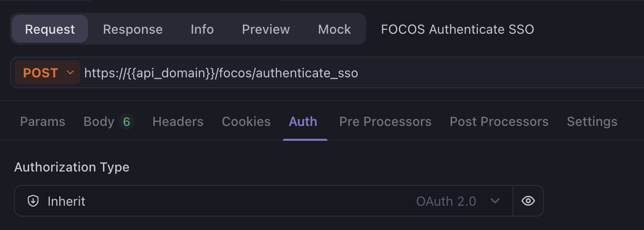Open the Info tab
The height and width of the screenshot is (230, 644).
(x=202, y=29)
